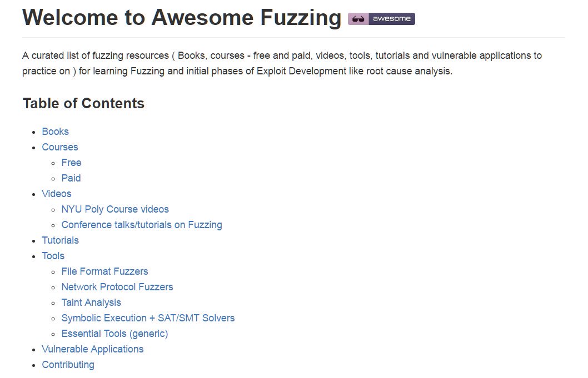Select the Taint Analysis link

[91, 303]
